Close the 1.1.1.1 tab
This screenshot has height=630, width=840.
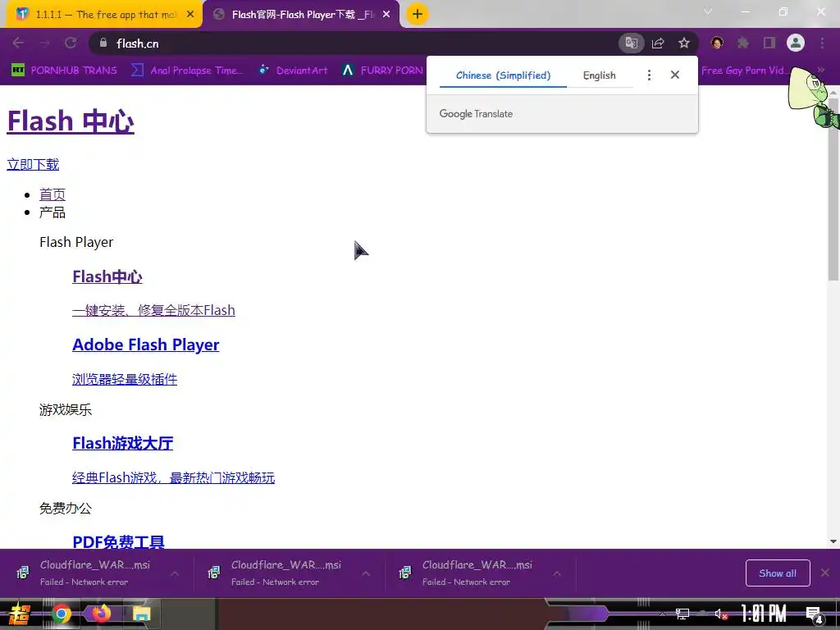(190, 15)
